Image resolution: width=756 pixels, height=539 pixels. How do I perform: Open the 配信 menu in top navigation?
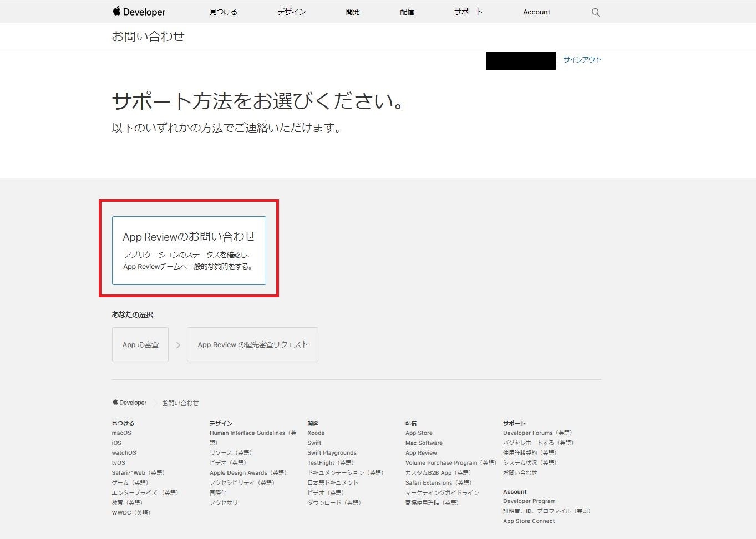coord(407,12)
